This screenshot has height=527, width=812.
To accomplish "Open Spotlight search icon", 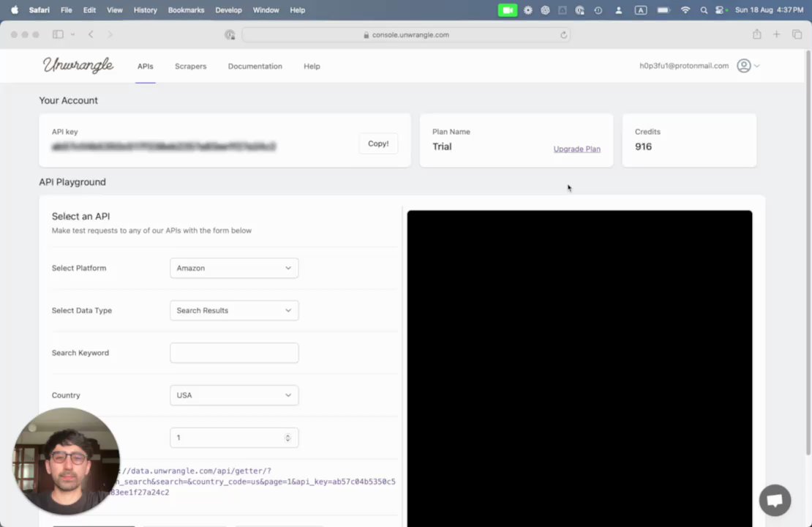I will pos(703,10).
